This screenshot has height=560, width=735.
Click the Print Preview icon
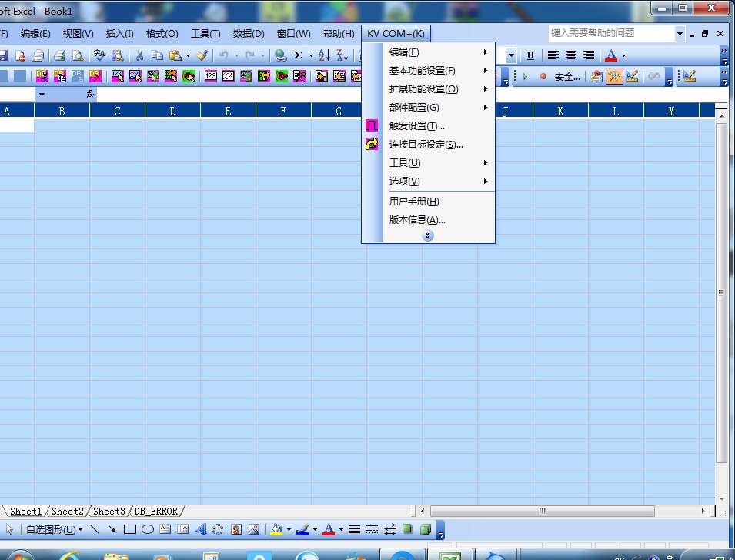[x=77, y=55]
